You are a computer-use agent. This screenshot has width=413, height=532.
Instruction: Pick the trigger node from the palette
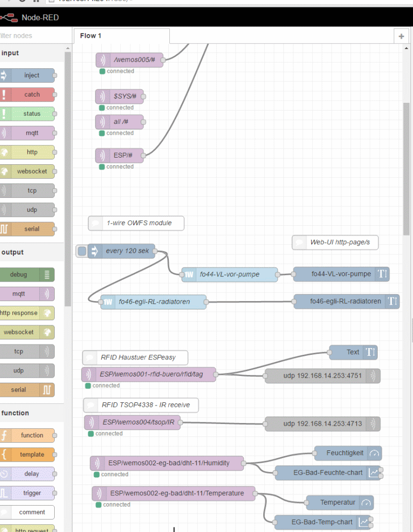pyautogui.click(x=27, y=493)
